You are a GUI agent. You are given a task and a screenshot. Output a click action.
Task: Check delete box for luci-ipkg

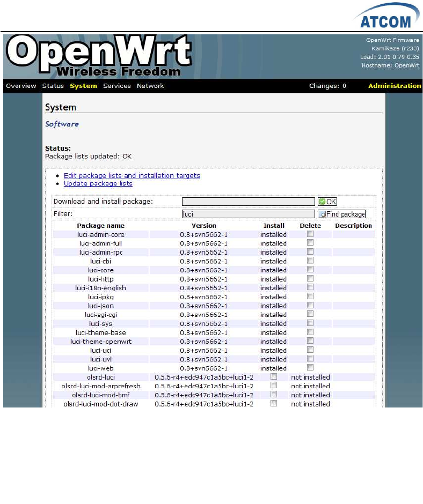(x=310, y=296)
